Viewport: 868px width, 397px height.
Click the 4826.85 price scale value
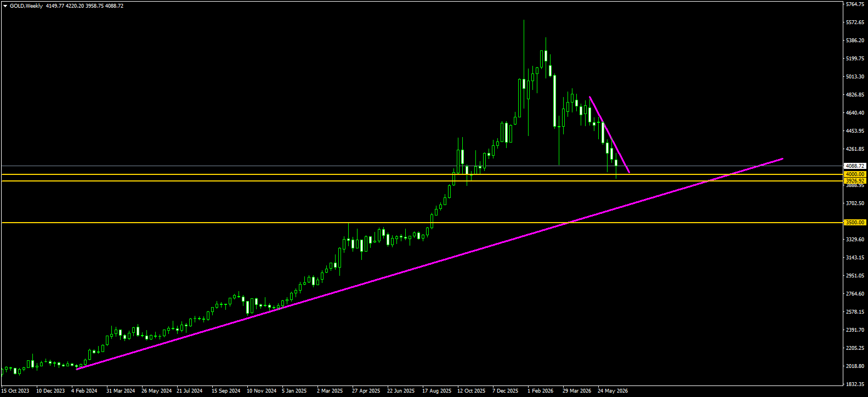(855, 95)
